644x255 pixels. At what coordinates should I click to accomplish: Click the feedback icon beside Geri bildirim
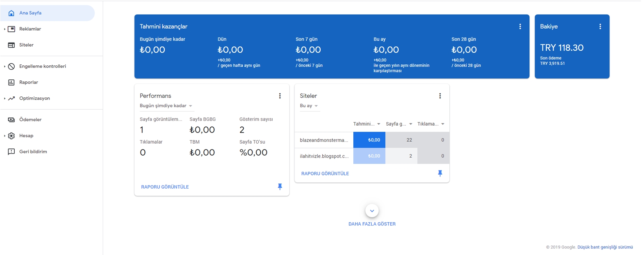click(11, 152)
